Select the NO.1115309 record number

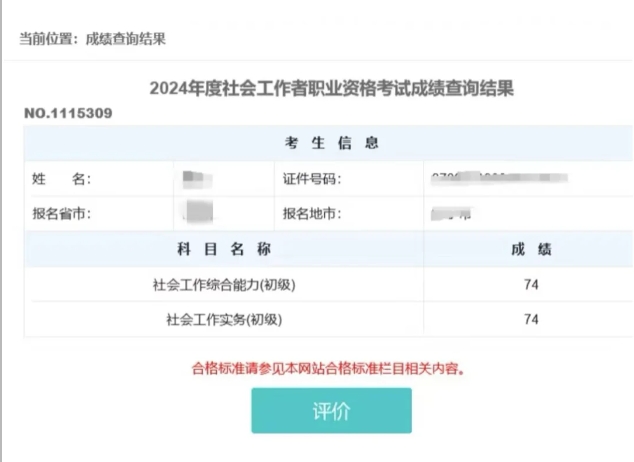[x=68, y=113]
